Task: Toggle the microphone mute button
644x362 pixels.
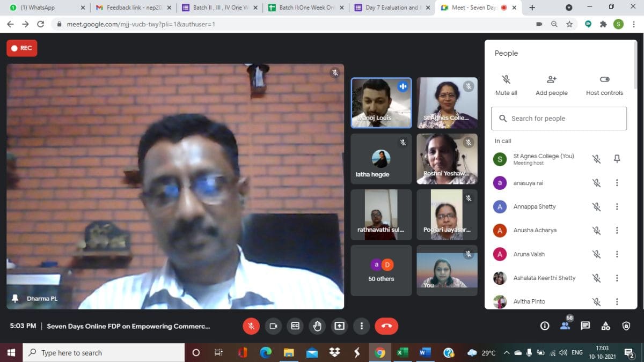Action: [251, 326]
